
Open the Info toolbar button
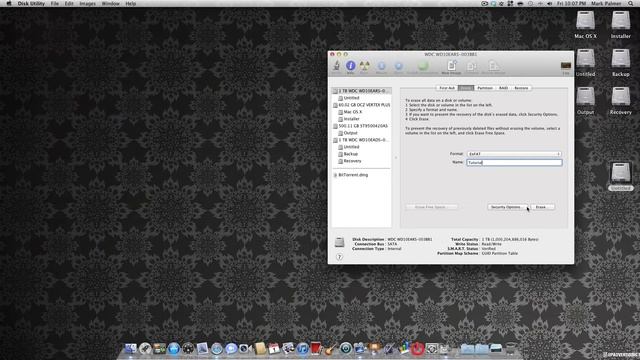tap(351, 66)
